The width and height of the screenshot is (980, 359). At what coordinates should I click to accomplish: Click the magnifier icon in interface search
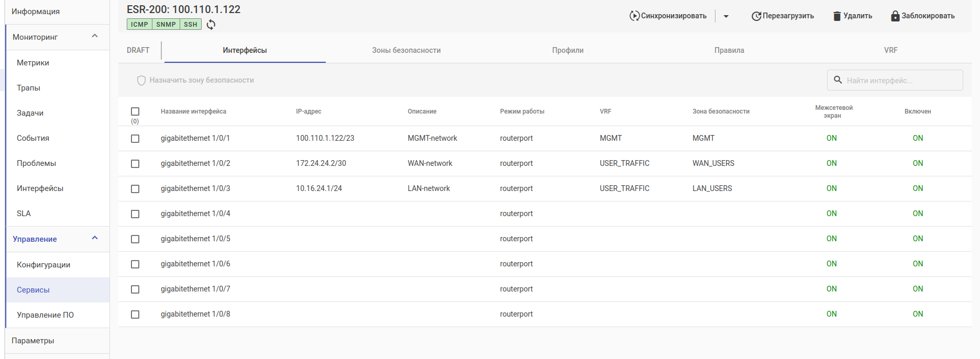pyautogui.click(x=838, y=80)
